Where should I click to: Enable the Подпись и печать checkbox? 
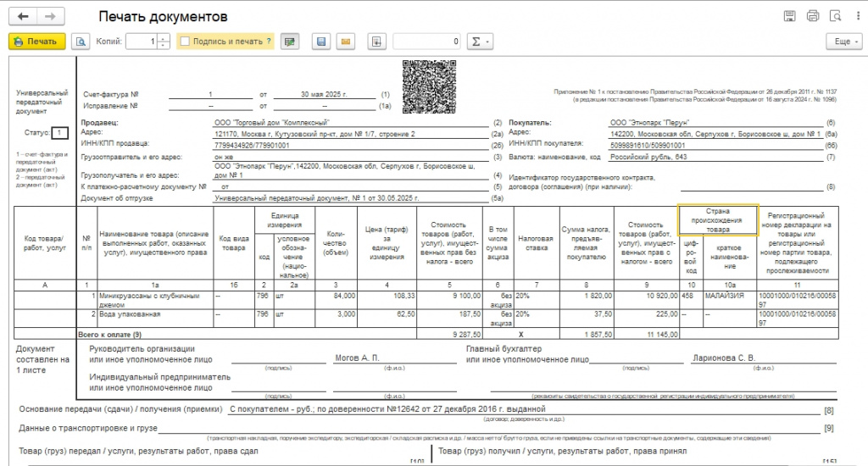pos(186,42)
